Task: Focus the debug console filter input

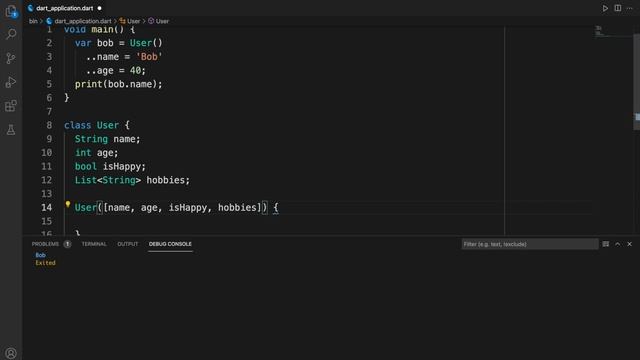Action: tap(530, 244)
